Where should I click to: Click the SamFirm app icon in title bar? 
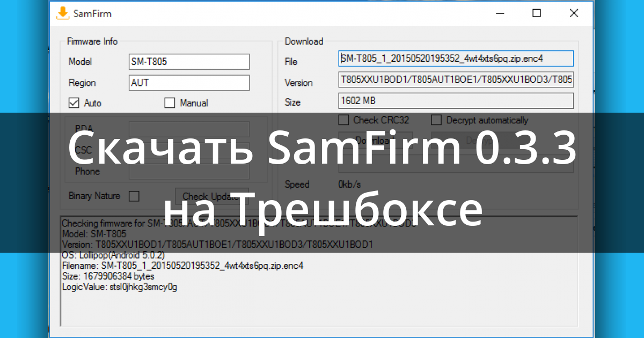(63, 13)
